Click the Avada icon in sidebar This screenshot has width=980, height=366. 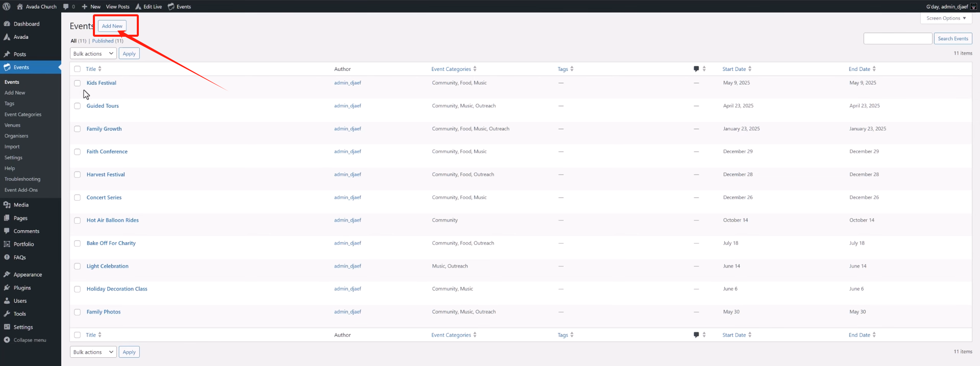coord(7,37)
